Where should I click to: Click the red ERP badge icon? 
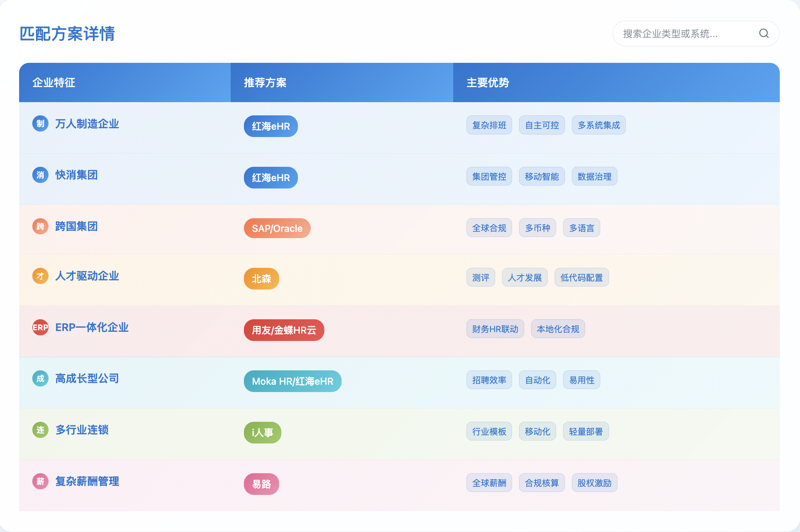click(40, 327)
